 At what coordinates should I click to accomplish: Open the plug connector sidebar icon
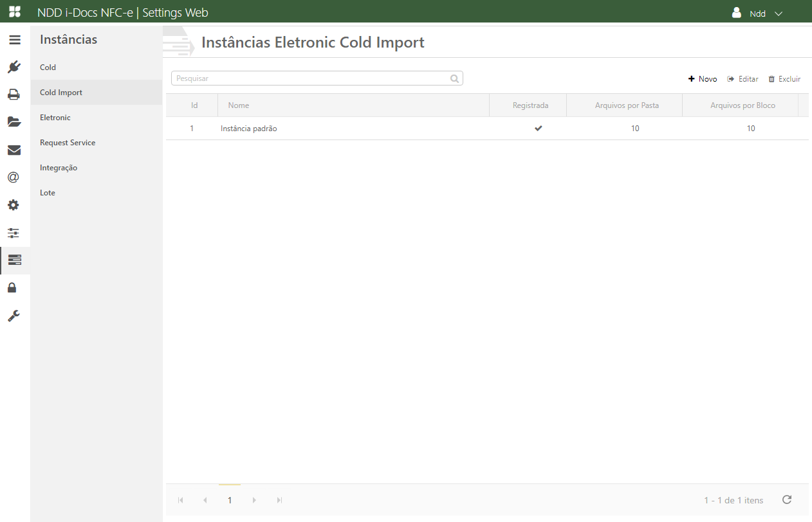14,67
